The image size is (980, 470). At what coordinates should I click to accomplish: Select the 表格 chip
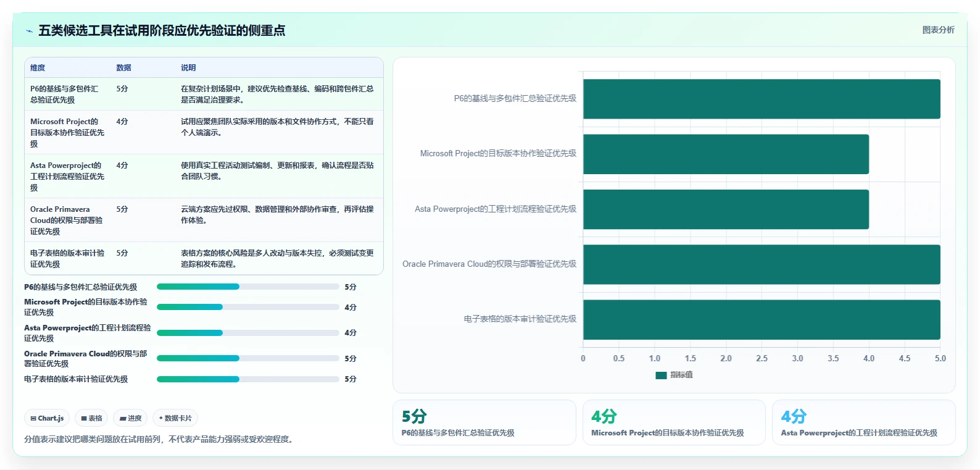tap(91, 418)
